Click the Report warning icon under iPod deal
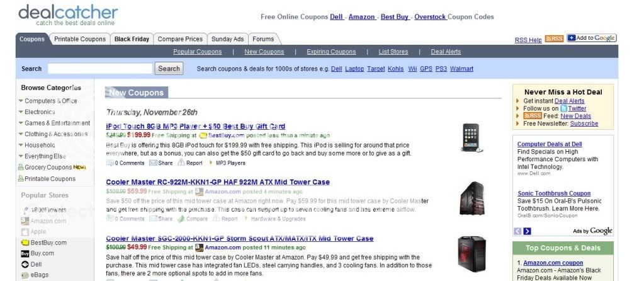This screenshot has height=281, width=644. point(181,163)
